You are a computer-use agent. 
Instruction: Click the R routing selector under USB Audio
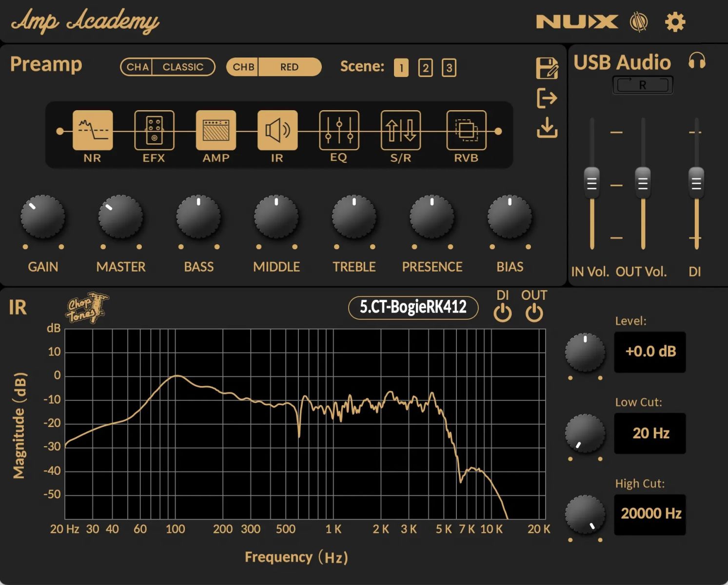pos(643,84)
